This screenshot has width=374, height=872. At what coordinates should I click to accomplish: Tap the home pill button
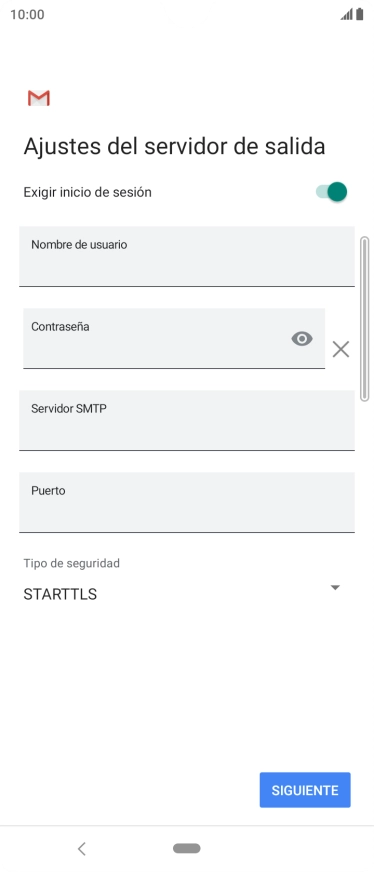click(x=187, y=848)
